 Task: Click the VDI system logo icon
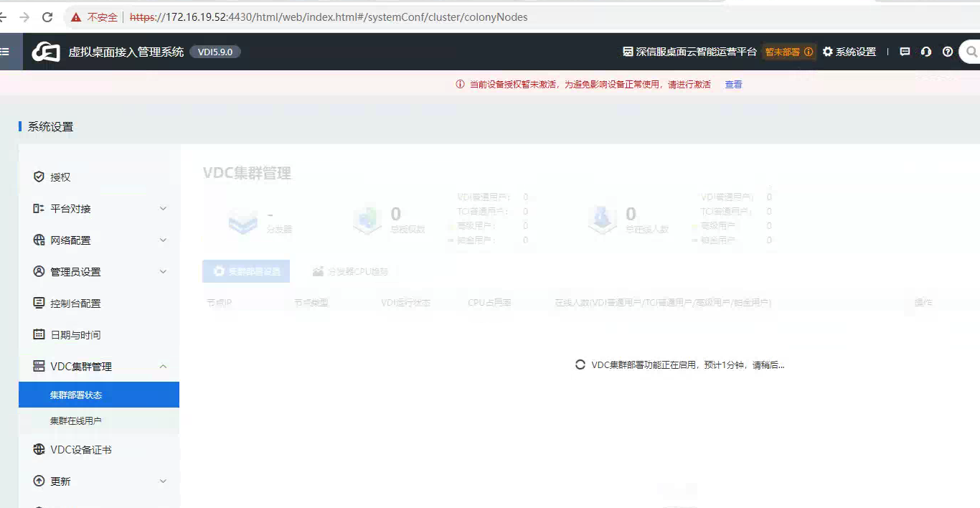click(x=46, y=52)
